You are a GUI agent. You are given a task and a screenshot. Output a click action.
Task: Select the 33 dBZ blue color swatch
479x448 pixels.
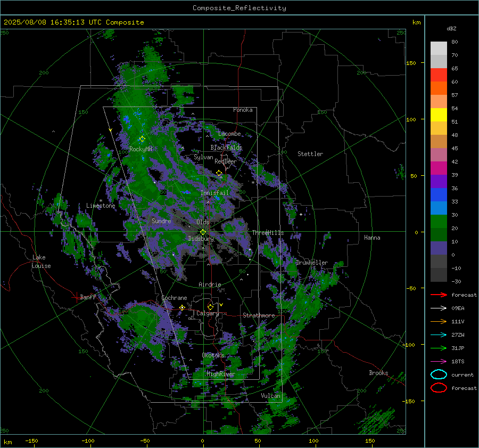439,208
